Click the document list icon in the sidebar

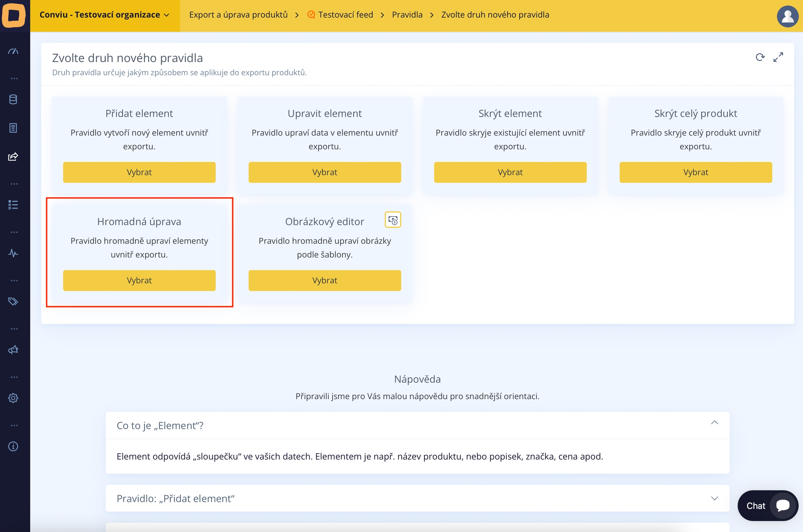pos(13,128)
